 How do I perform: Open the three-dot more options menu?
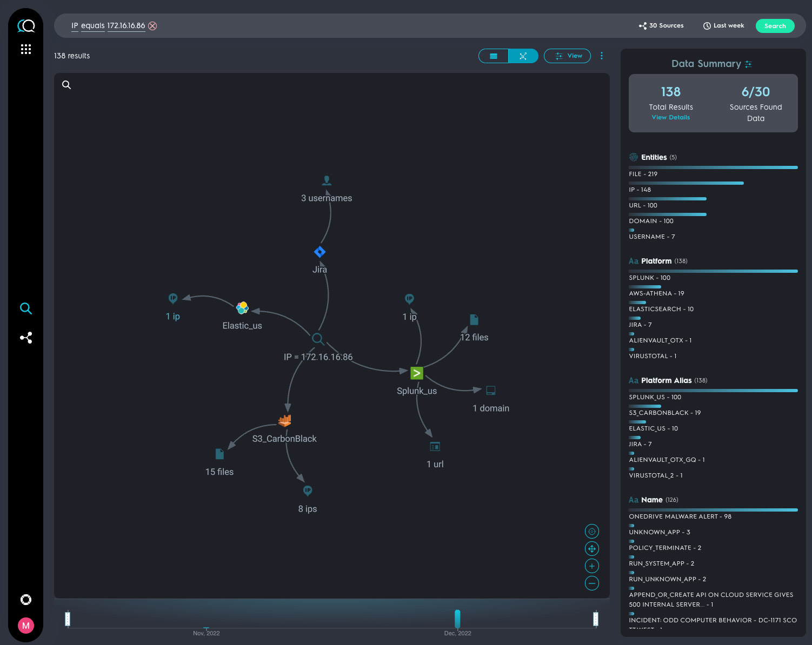pyautogui.click(x=602, y=56)
